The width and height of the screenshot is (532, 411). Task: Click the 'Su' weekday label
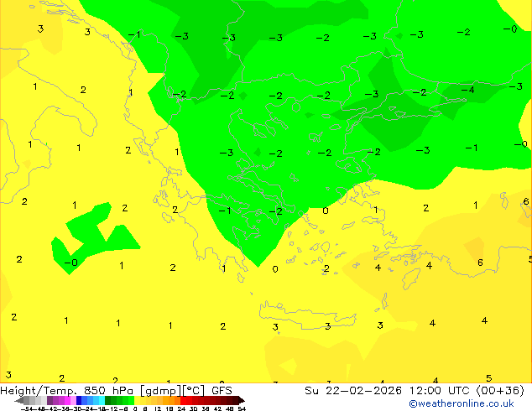coord(311,391)
